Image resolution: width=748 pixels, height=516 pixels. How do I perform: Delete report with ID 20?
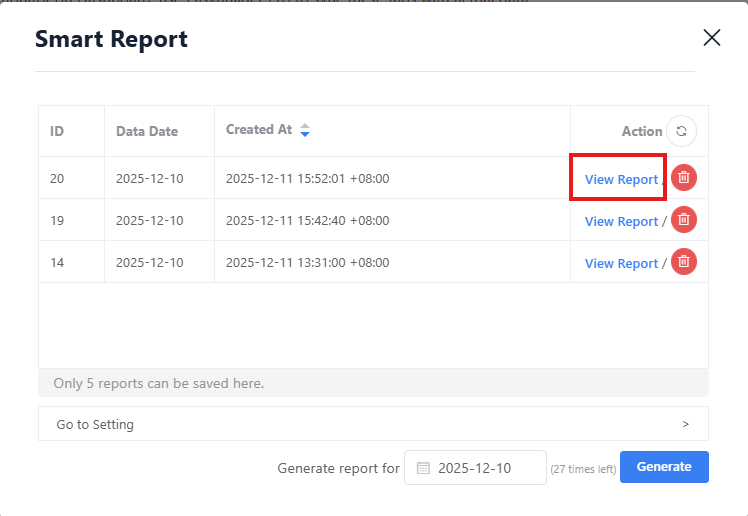(x=684, y=178)
